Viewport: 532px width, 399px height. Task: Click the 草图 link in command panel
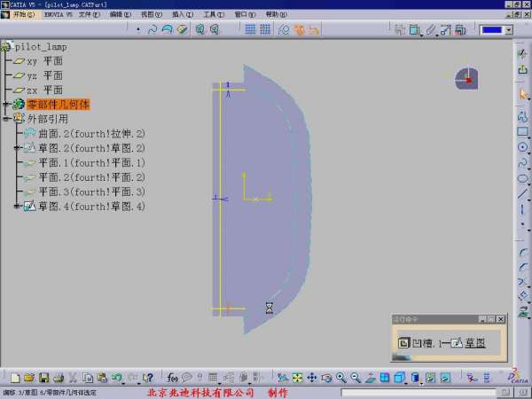pos(475,342)
